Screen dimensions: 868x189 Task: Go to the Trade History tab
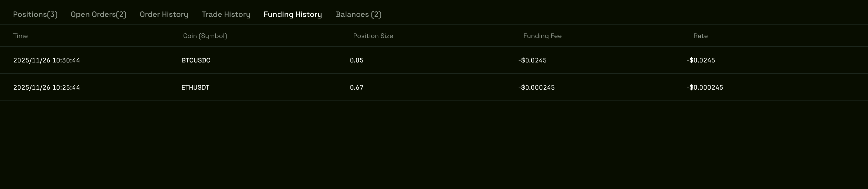tap(226, 14)
